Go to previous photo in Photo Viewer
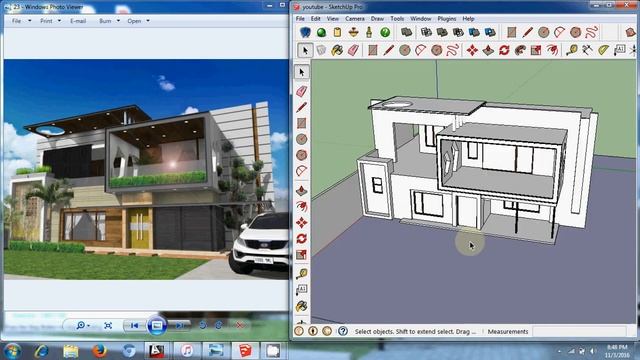The height and width of the screenshot is (360, 640). (134, 325)
